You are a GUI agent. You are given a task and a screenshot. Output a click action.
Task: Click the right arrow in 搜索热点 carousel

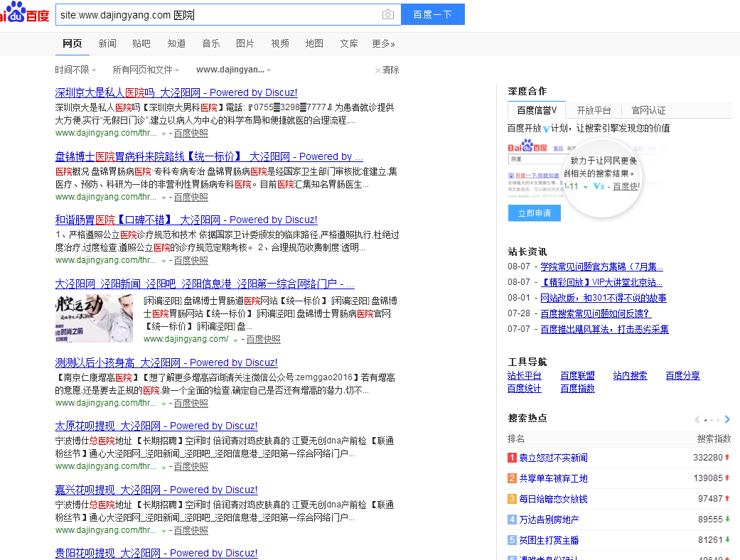[727, 419]
